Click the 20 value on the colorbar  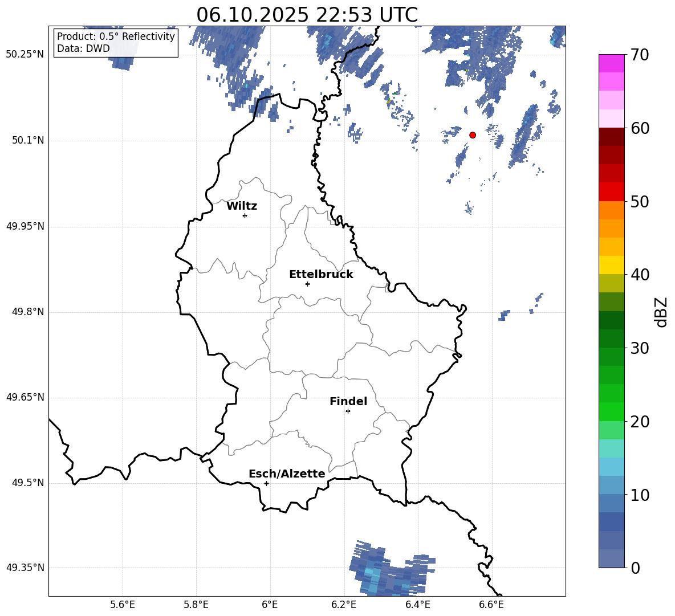point(640,421)
